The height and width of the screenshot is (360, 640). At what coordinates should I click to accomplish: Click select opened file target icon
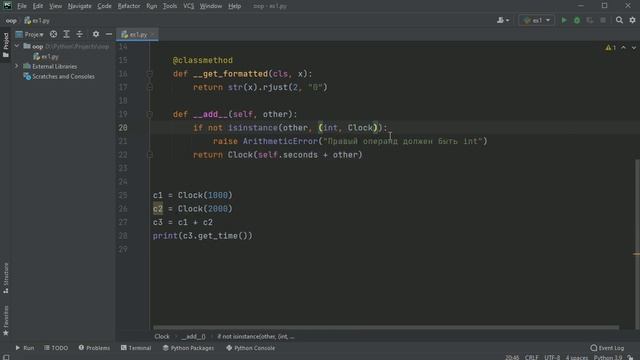(x=53, y=34)
